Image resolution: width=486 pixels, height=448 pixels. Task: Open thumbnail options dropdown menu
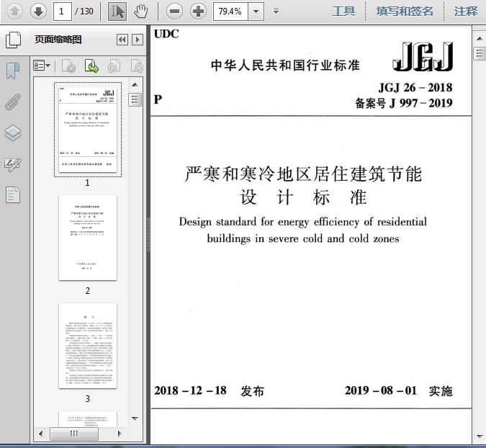point(42,66)
